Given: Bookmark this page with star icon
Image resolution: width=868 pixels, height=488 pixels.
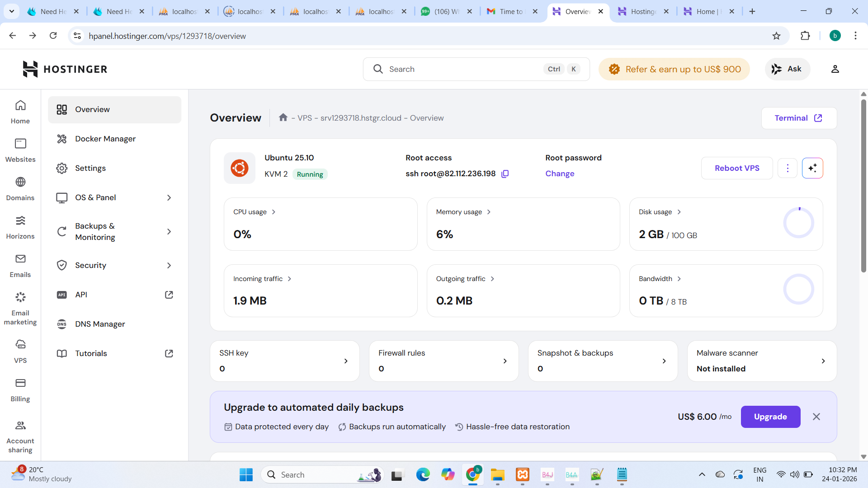Looking at the screenshot, I should pos(776,36).
